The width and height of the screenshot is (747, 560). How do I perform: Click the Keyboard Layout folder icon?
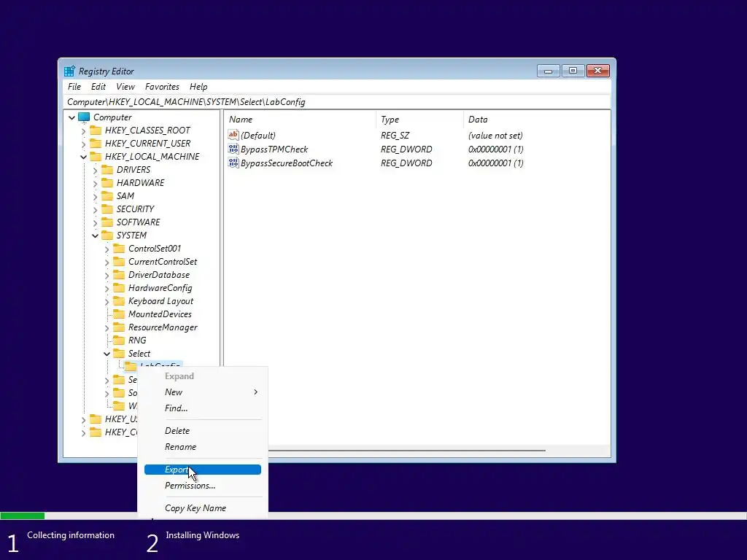(x=119, y=301)
